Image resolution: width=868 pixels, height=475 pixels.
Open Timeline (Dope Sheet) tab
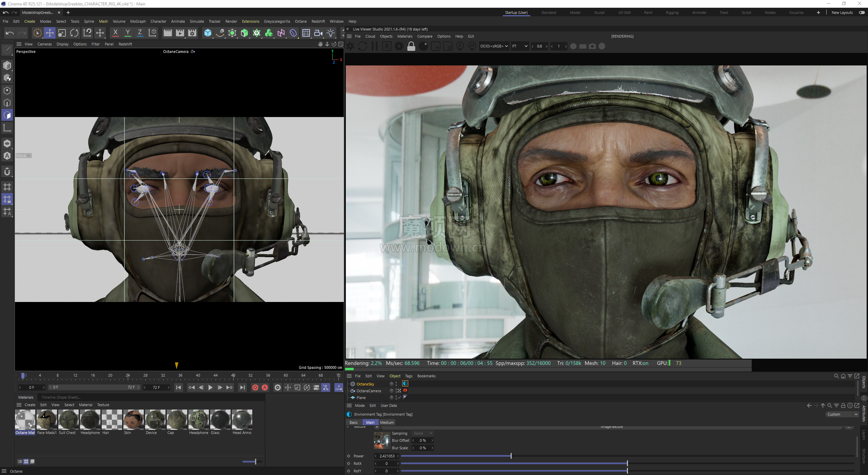pyautogui.click(x=61, y=397)
